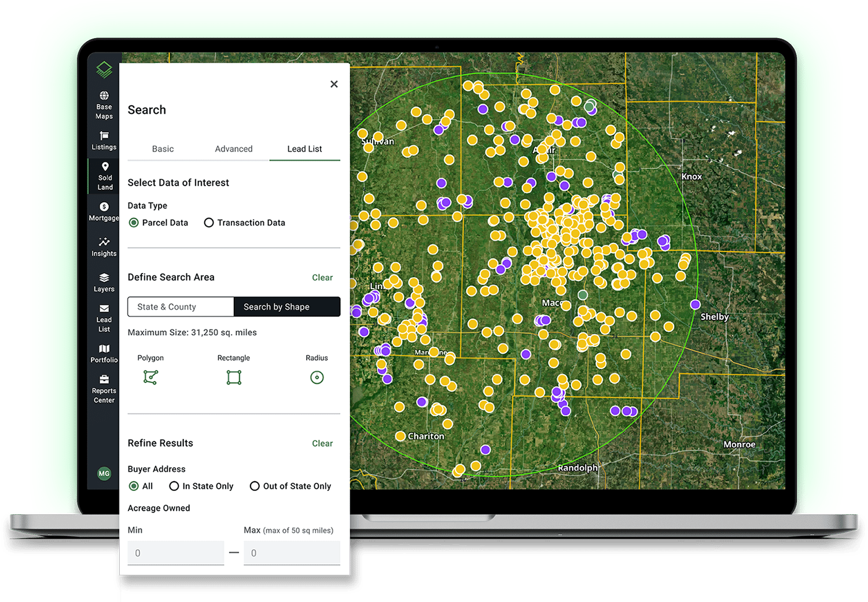
Task: Open Listings in the sidebar
Action: (104, 141)
